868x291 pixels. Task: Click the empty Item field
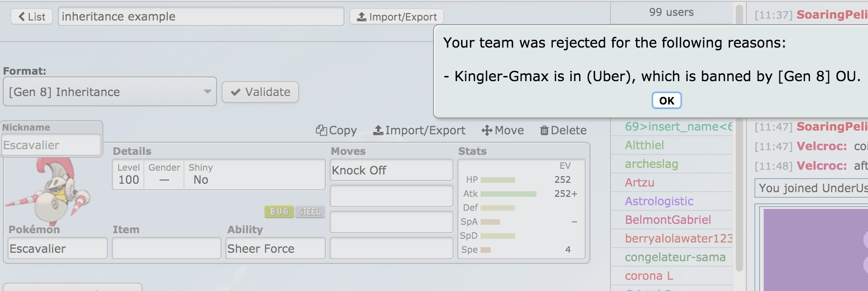tap(166, 249)
